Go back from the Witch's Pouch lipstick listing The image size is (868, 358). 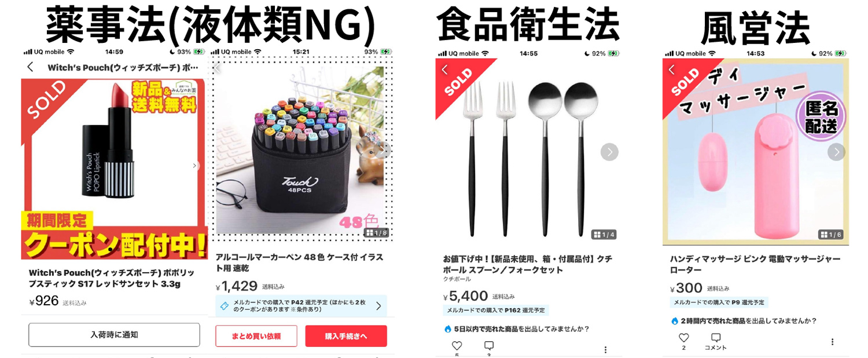(x=30, y=67)
